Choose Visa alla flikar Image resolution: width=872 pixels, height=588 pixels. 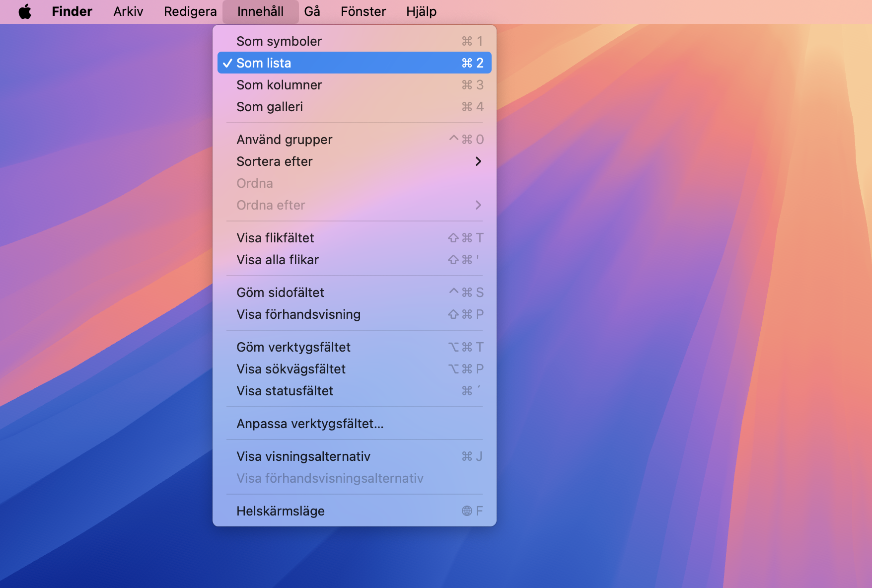pos(355,260)
